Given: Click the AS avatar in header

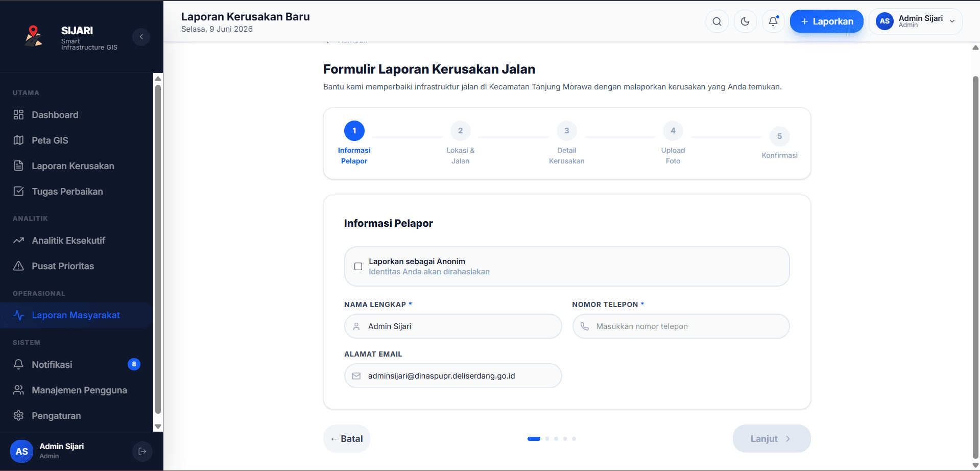Looking at the screenshot, I should pos(885,21).
